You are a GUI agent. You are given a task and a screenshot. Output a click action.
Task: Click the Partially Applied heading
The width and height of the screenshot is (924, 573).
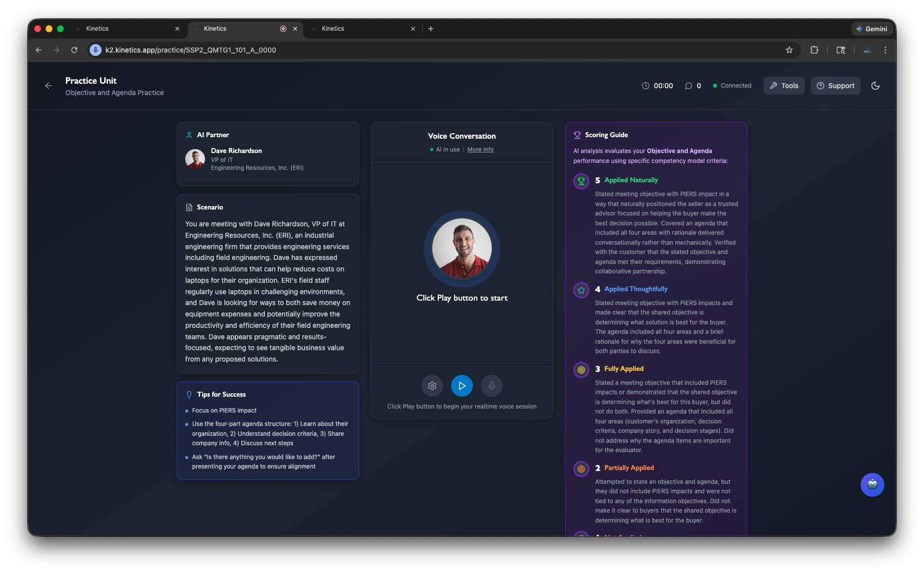629,468
